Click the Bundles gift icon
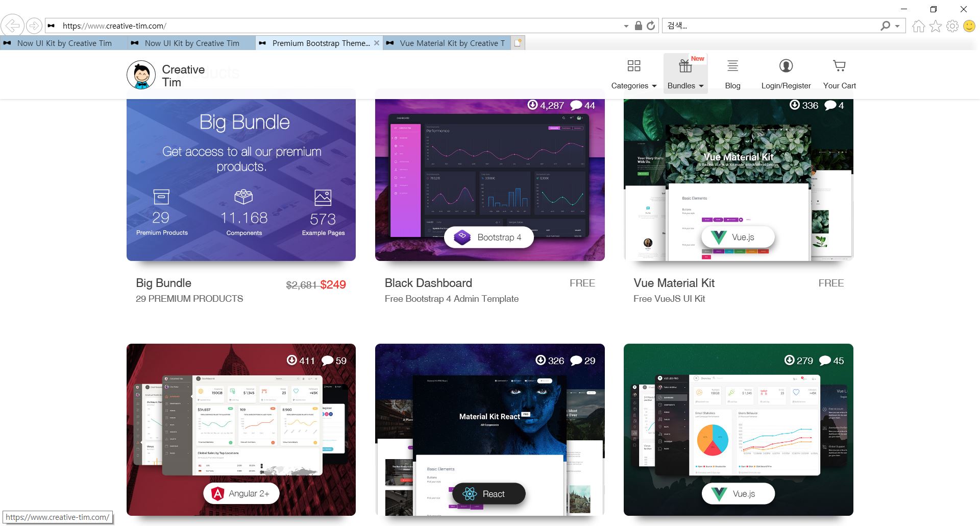Screen dimensions: 980x526 pyautogui.click(x=685, y=66)
